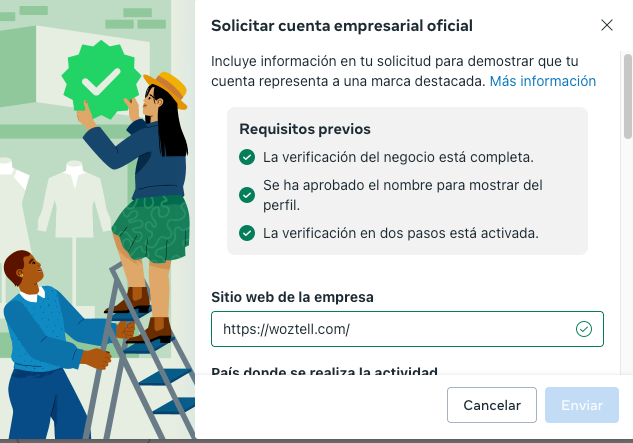Click the Cancelar button
Viewport: 633px width, 443px height.
(492, 405)
